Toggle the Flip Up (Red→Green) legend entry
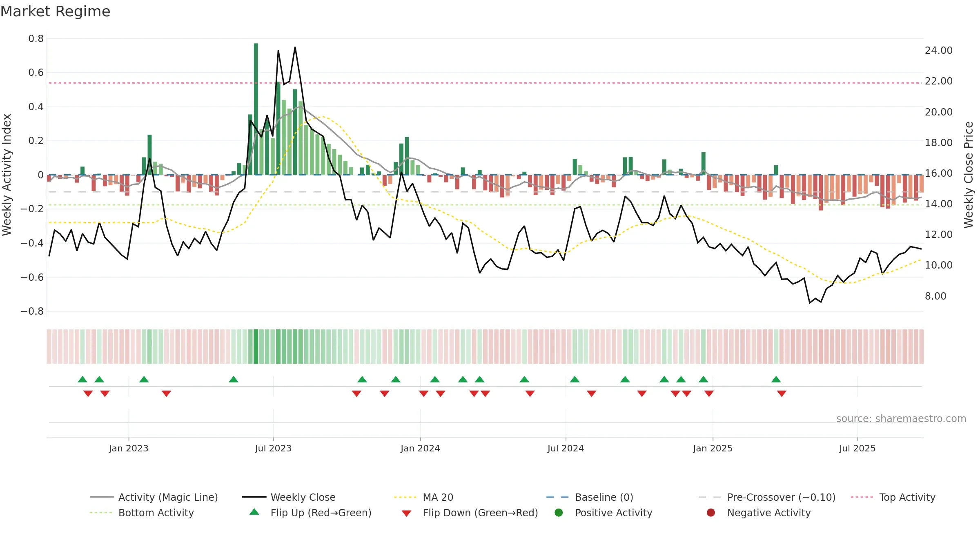 pyautogui.click(x=310, y=513)
